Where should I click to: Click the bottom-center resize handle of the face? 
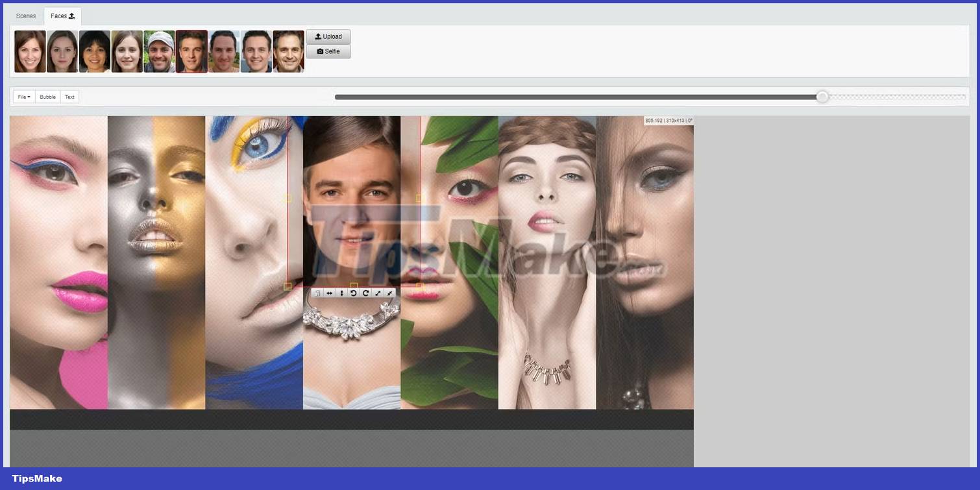coord(354,286)
